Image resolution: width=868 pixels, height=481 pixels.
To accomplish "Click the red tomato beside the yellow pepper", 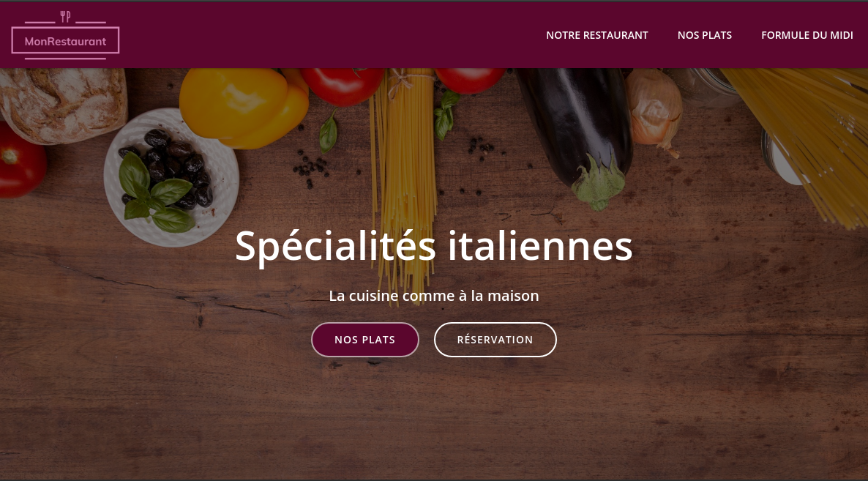I will [x=342, y=86].
